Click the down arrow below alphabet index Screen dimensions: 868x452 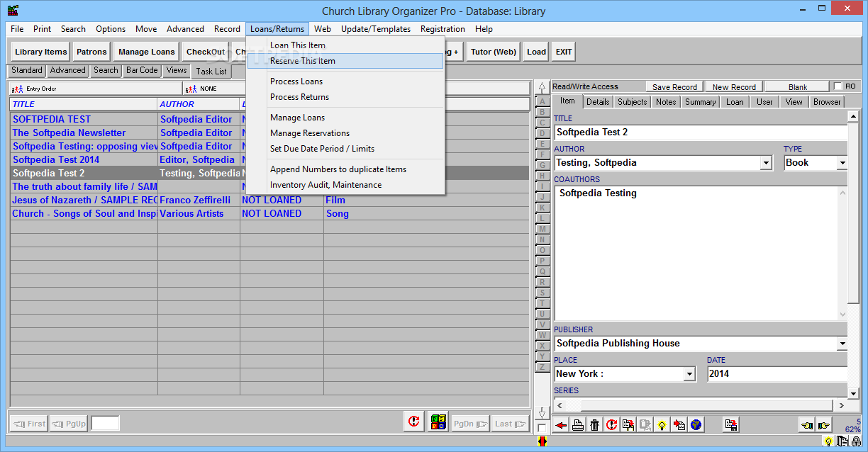pos(542,412)
